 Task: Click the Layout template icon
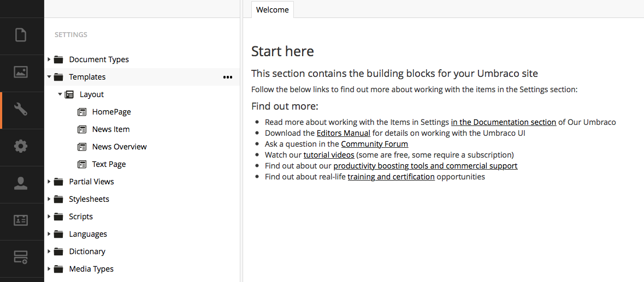(69, 94)
